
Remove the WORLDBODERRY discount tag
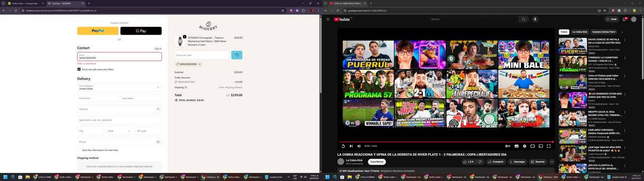tap(200, 64)
